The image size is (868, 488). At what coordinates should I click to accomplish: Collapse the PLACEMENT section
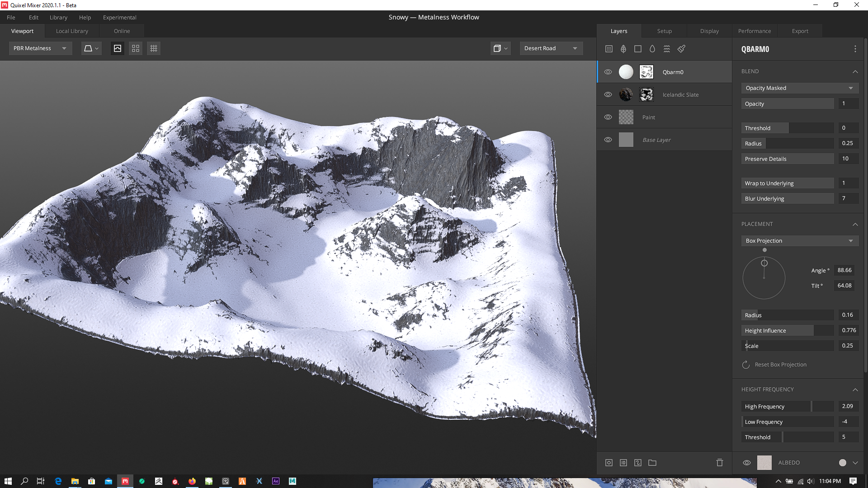point(855,224)
